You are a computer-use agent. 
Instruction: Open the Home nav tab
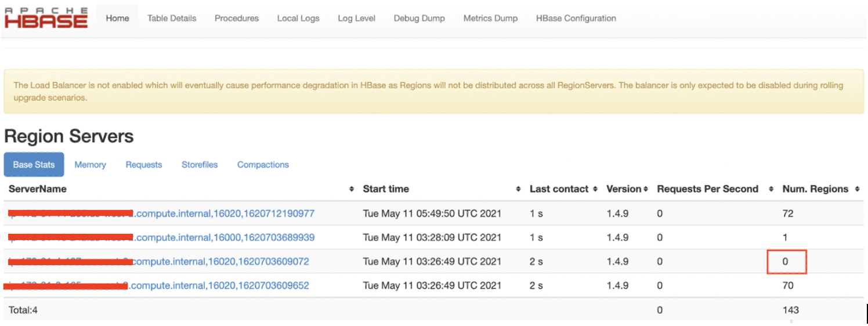(117, 19)
